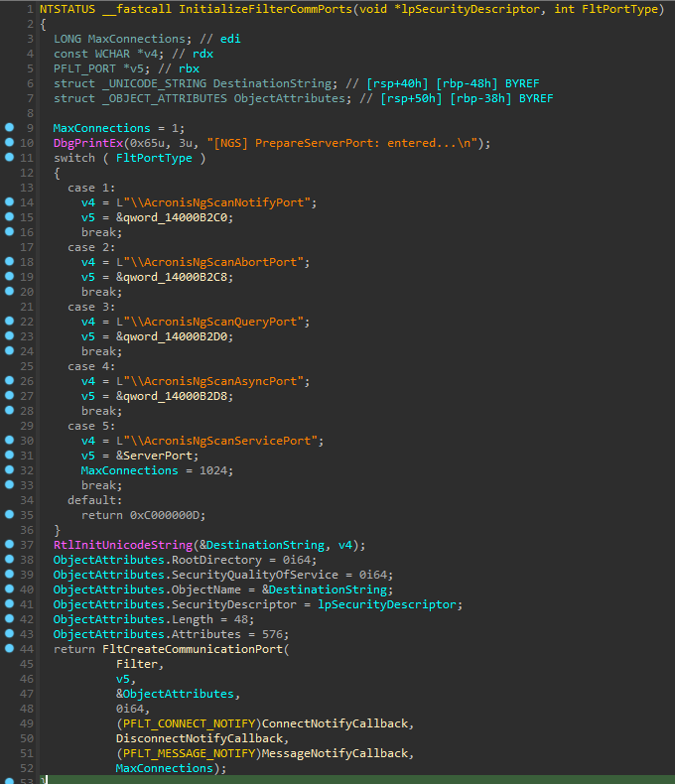This screenshot has width=675, height=784.
Task: Click blue dot next to line 27
Action: [9, 395]
